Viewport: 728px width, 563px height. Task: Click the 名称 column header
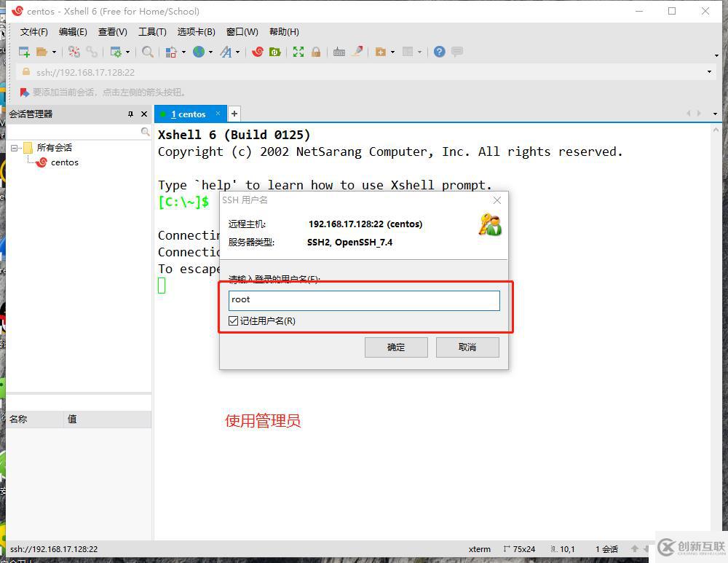35,419
